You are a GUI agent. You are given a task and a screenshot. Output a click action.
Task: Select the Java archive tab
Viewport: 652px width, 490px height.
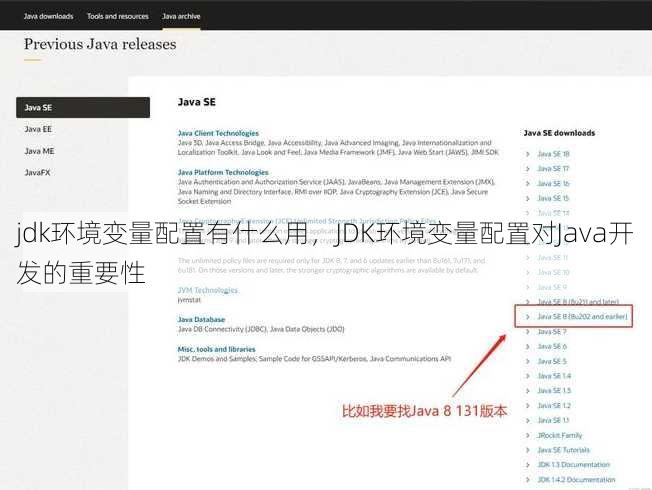pos(181,16)
